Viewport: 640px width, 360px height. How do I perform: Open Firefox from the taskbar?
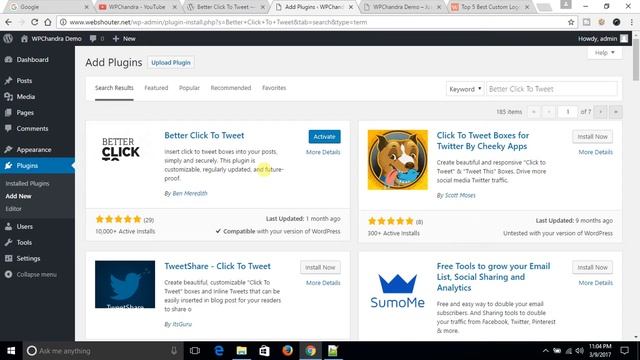(x=287, y=351)
